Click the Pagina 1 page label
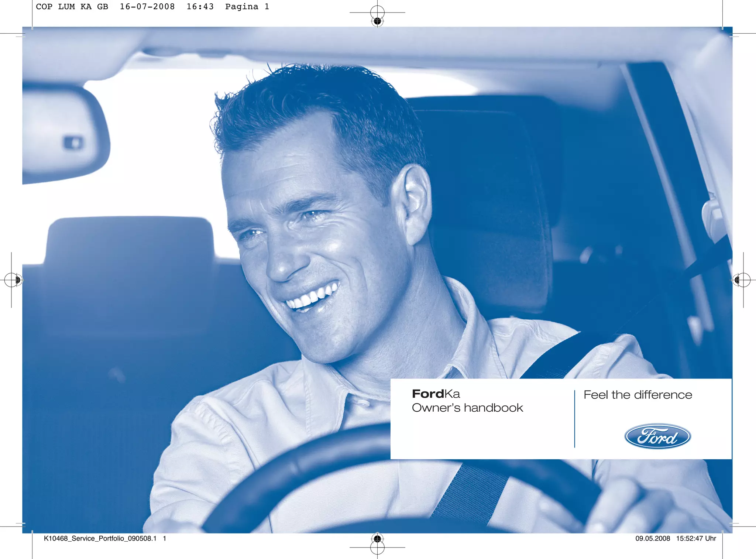Screen dimensions: 756x559 click(247, 7)
